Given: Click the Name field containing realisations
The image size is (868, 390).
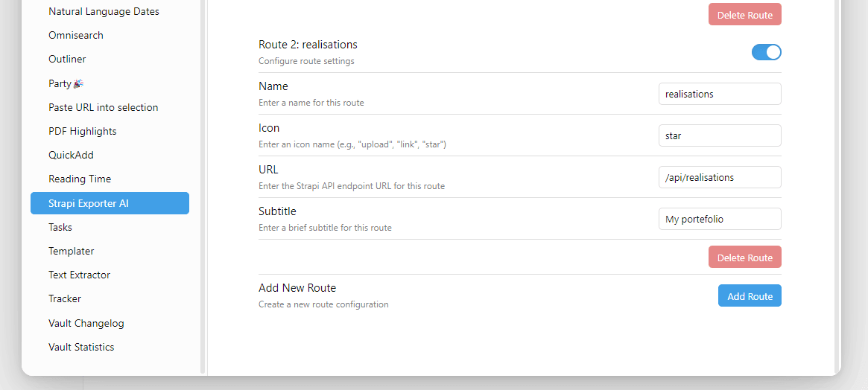Looking at the screenshot, I should tap(719, 94).
